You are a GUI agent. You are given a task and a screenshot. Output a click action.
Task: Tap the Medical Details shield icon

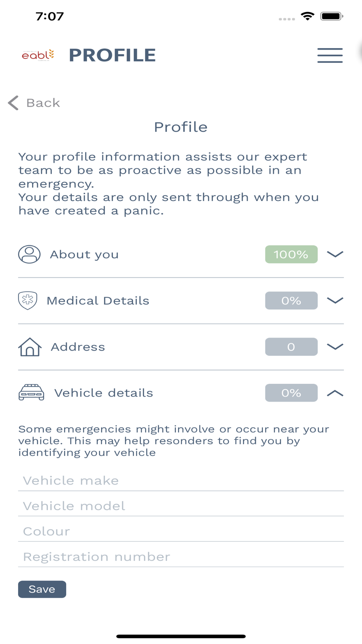coord(28,301)
